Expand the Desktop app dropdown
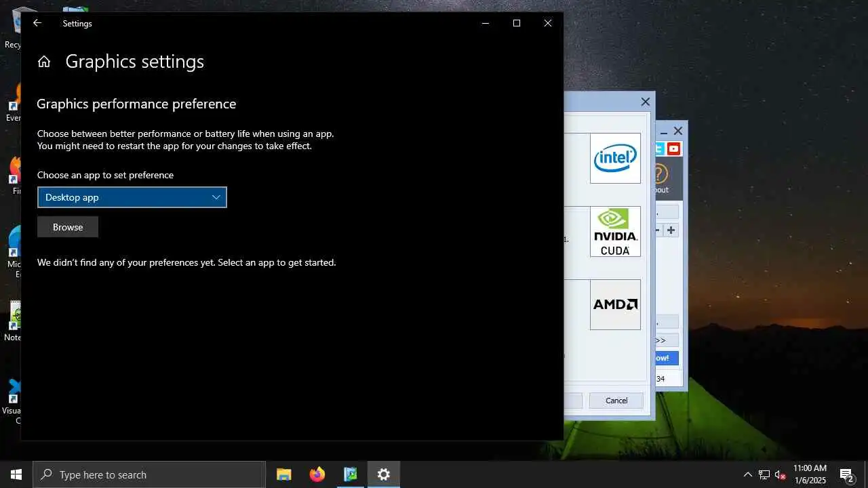The height and width of the screenshot is (488, 868). click(132, 197)
